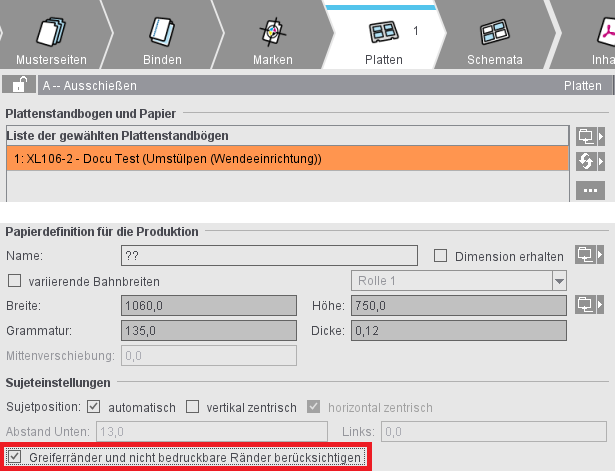Open the Rolle 1 dropdown
615x471 pixels.
(x=459, y=281)
